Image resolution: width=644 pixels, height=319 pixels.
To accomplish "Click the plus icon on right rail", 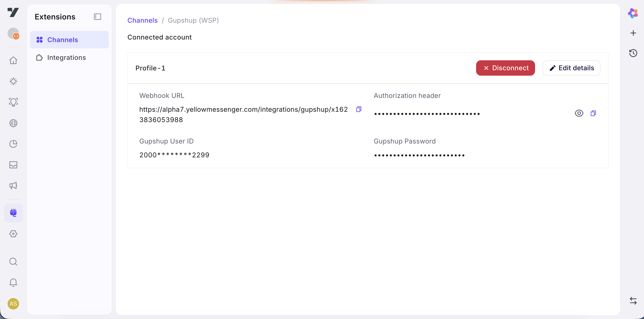I will pyautogui.click(x=633, y=33).
